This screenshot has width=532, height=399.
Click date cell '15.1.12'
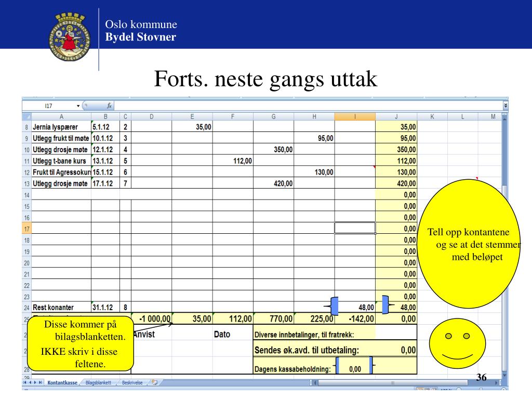point(105,172)
